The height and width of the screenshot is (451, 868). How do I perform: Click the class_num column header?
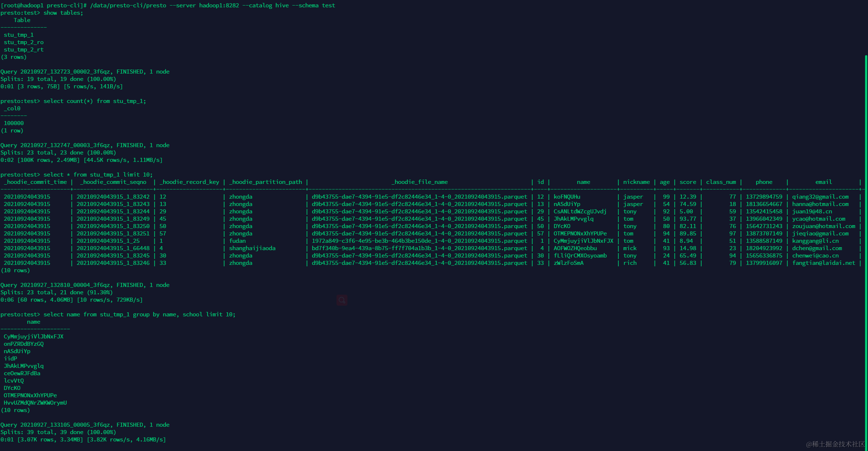pos(721,182)
